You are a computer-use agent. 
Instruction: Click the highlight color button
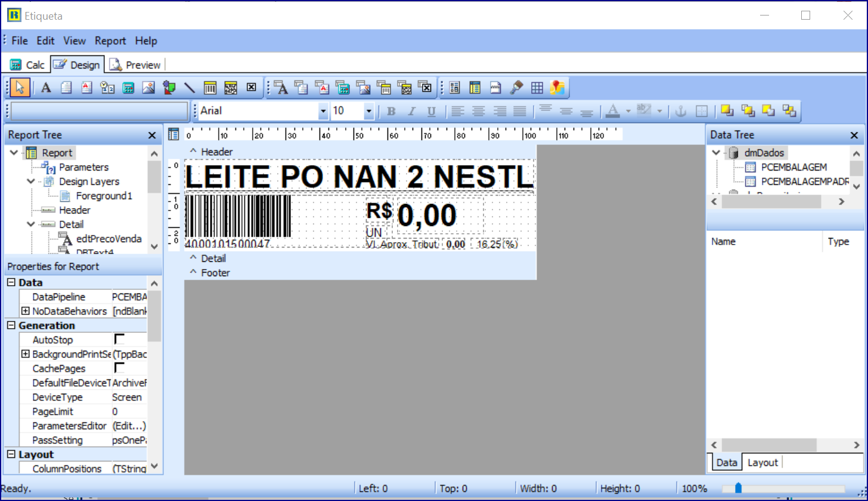[x=644, y=111]
